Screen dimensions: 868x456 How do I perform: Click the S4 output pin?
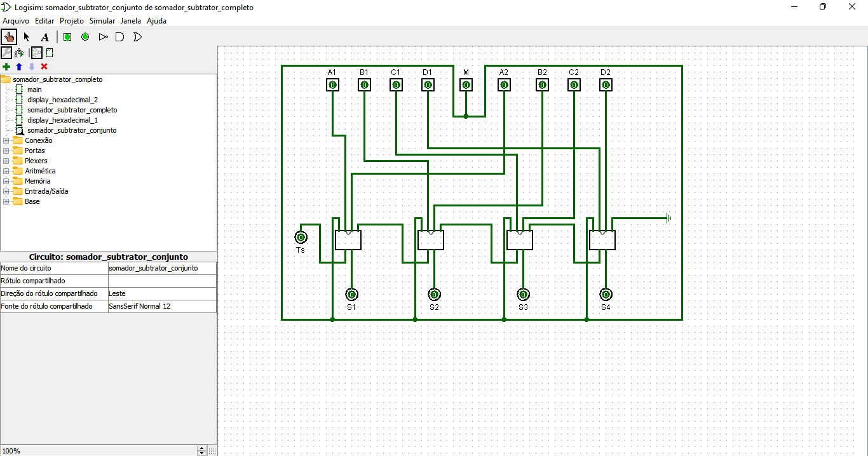tap(606, 295)
